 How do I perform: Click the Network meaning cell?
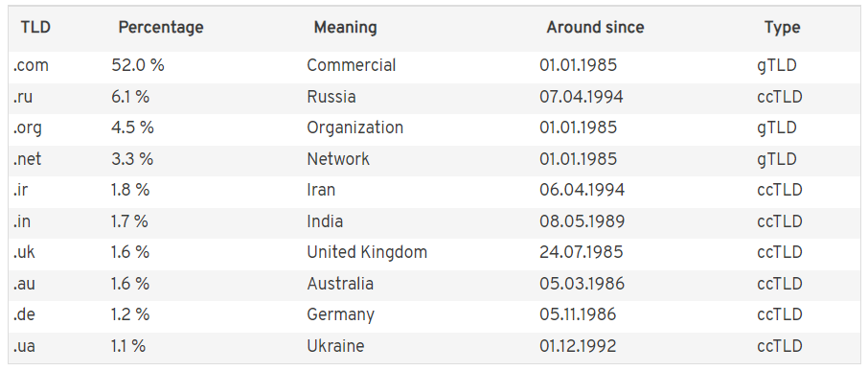pyautogui.click(x=337, y=159)
